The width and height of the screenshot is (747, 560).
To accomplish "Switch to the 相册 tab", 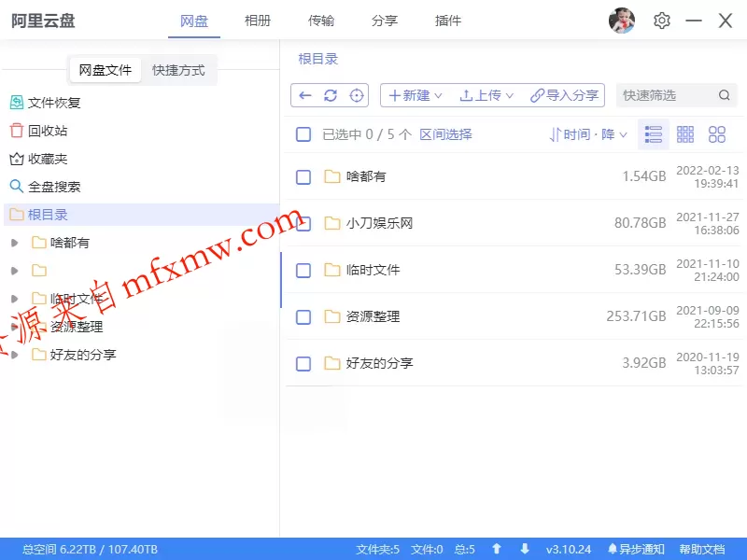I will [258, 21].
